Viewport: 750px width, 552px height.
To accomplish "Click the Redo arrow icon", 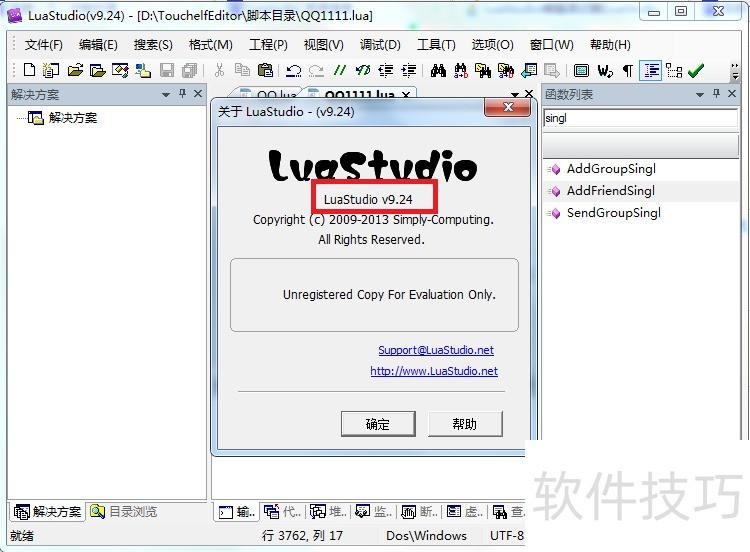I will click(x=316, y=71).
